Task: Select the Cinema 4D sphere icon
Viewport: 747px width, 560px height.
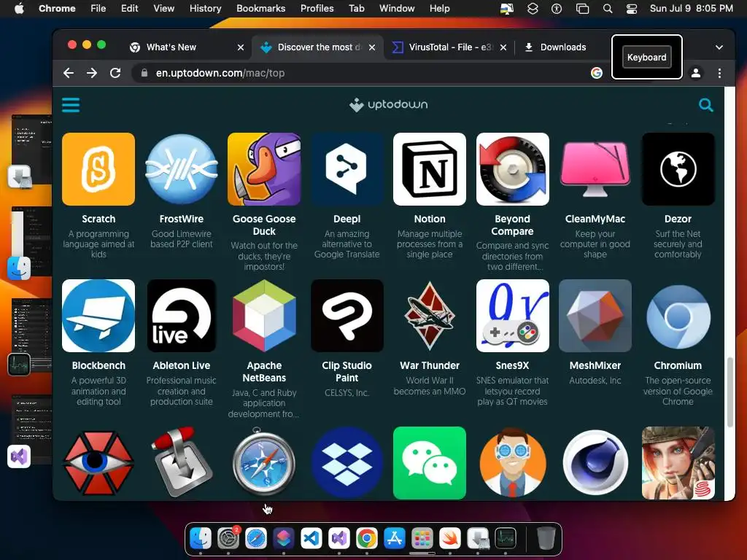Action: [x=595, y=463]
